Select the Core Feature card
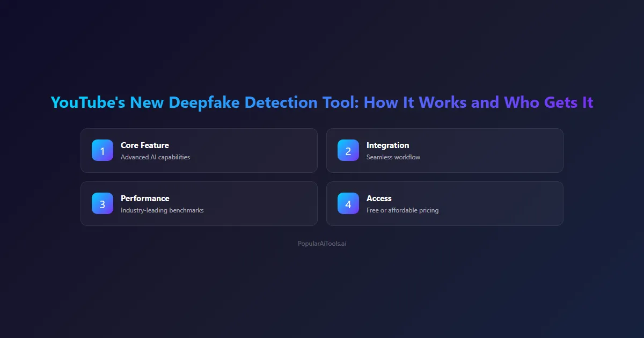644x338 pixels. point(199,151)
